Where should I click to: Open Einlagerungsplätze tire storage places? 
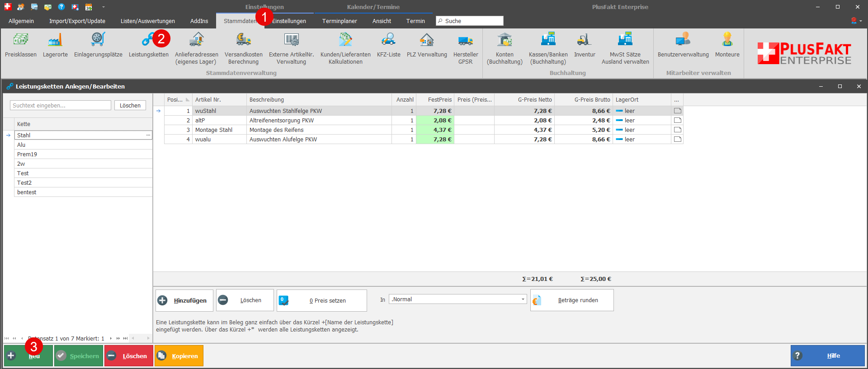pos(98,45)
